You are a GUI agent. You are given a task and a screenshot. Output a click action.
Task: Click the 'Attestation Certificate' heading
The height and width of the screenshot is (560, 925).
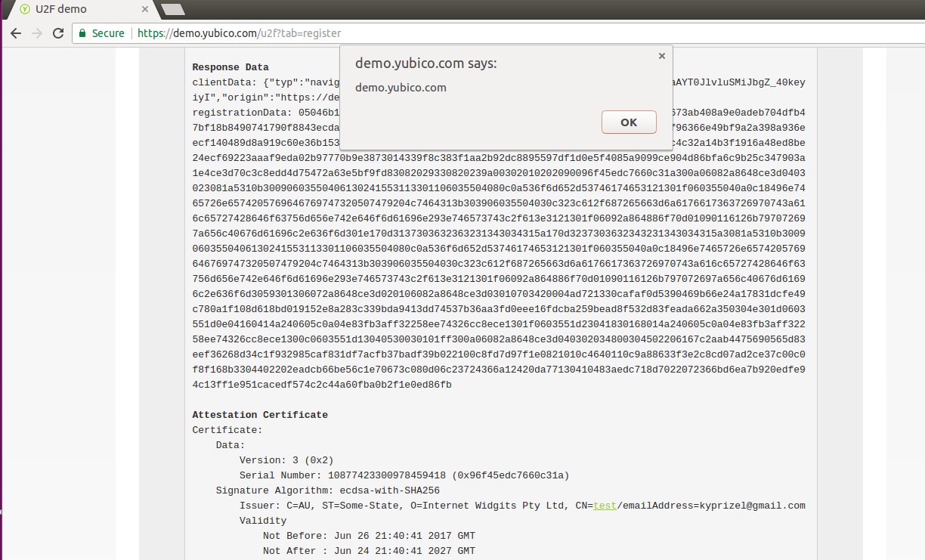[260, 415]
